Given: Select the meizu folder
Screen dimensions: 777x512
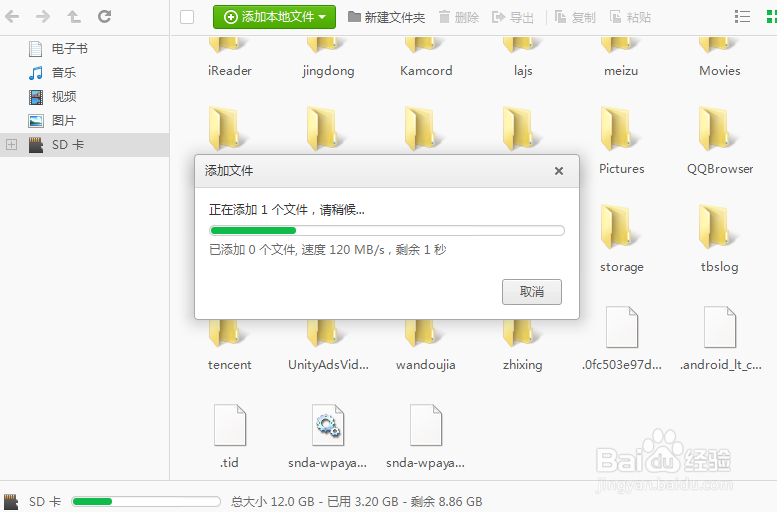Looking at the screenshot, I should pos(621,58).
